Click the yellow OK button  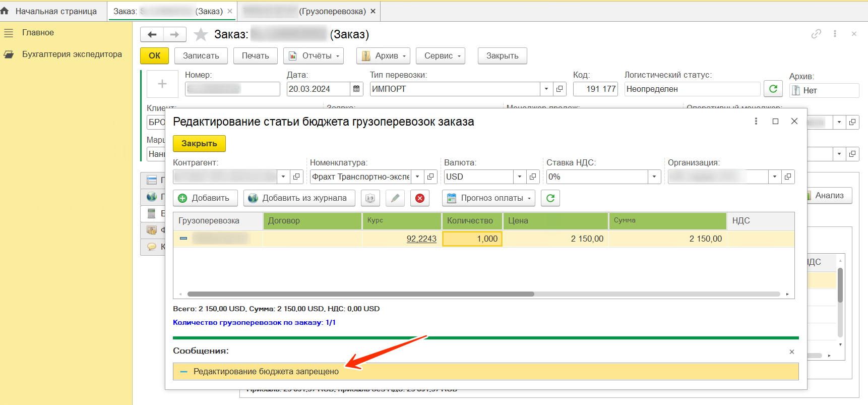(x=154, y=56)
